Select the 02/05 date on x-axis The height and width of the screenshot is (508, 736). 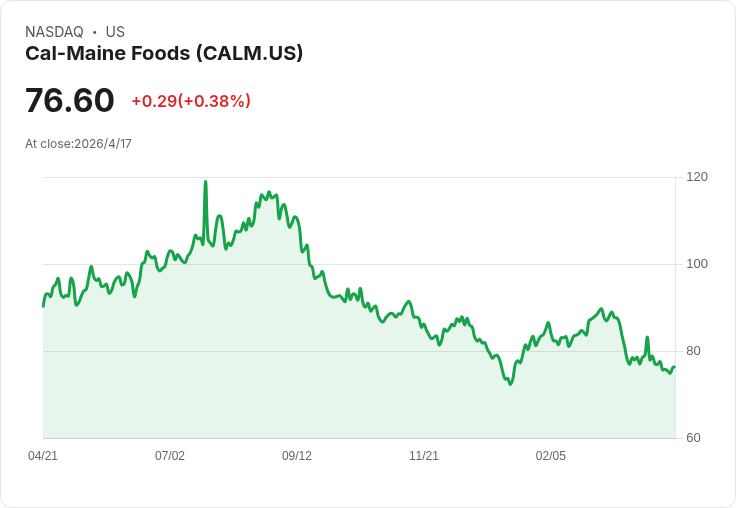tap(551, 456)
